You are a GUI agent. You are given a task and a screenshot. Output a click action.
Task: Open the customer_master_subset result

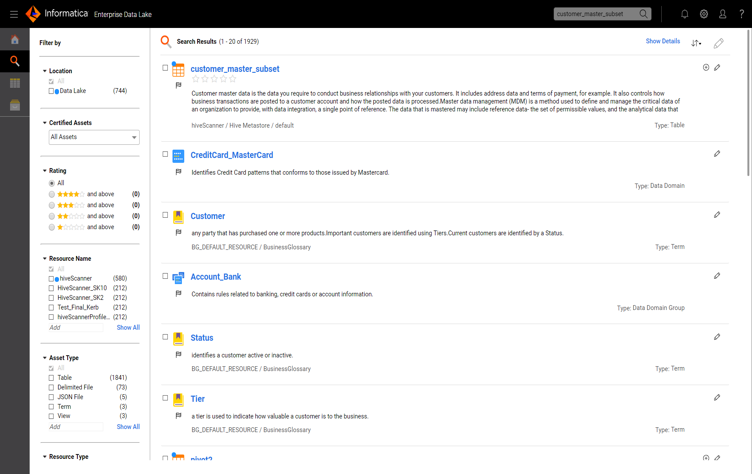coord(235,69)
